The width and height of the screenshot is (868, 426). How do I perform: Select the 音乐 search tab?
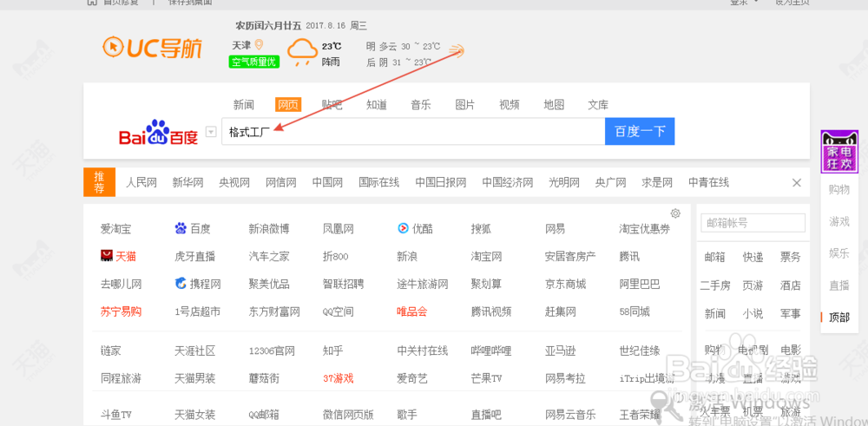coord(421,105)
